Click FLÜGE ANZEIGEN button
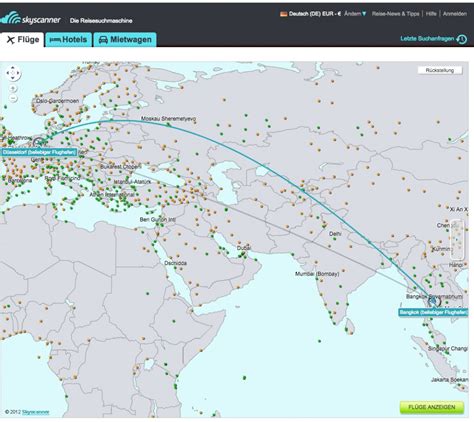Screen dimensions: 474x422 click(x=432, y=407)
